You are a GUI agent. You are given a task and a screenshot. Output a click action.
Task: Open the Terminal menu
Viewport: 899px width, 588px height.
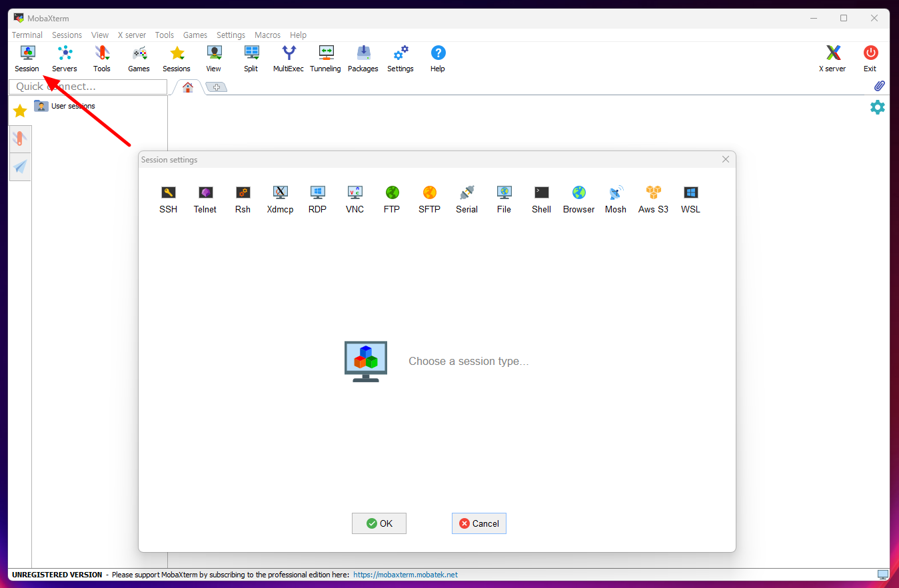[x=27, y=35]
